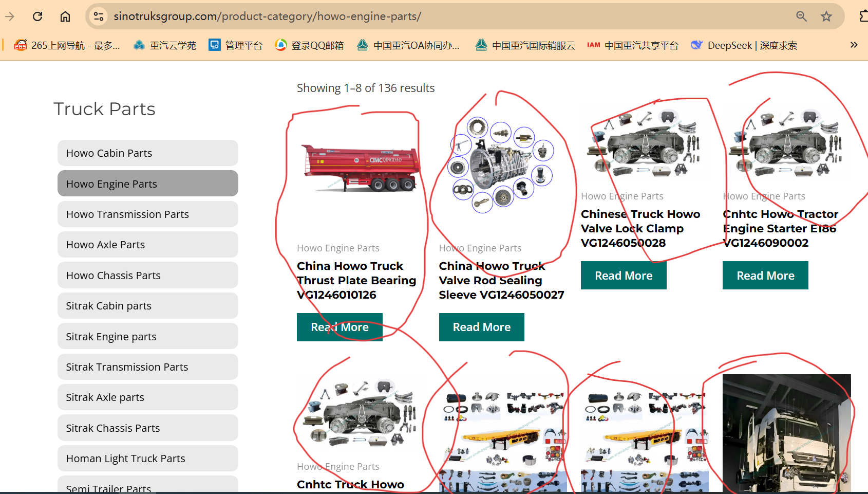Go to browser home page icon
This screenshot has width=868, height=494.
point(65,16)
